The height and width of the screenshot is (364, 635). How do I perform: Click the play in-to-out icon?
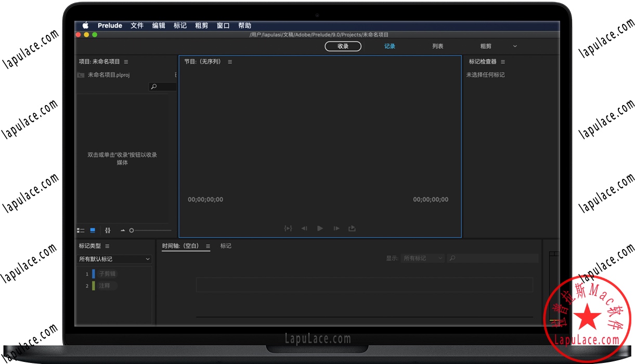[288, 228]
